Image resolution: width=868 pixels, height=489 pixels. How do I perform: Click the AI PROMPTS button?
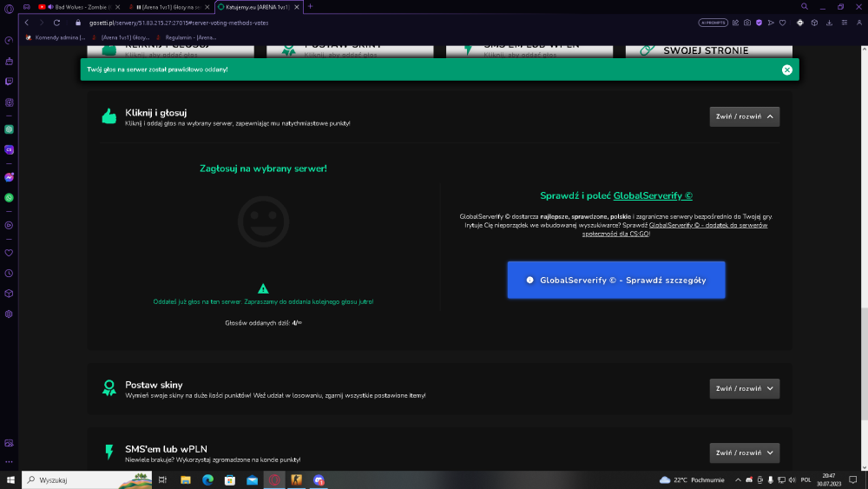click(x=713, y=23)
